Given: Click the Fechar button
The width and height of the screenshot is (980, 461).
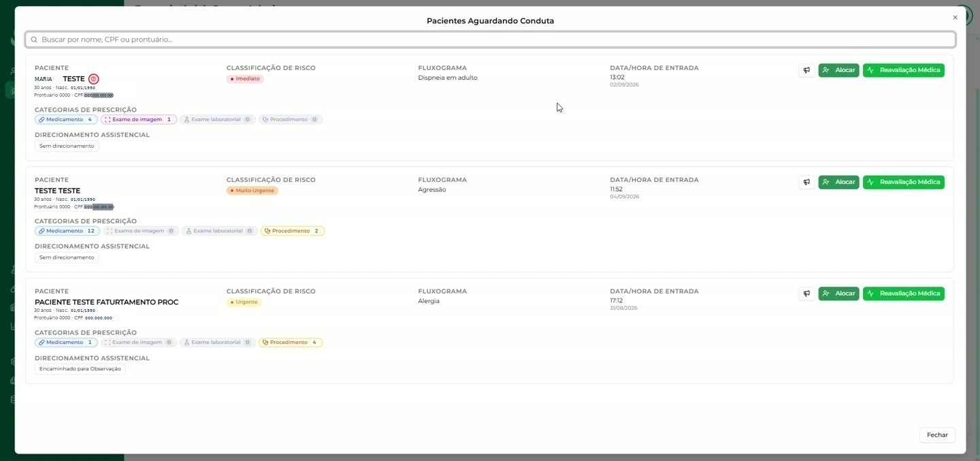Looking at the screenshot, I should [937, 435].
